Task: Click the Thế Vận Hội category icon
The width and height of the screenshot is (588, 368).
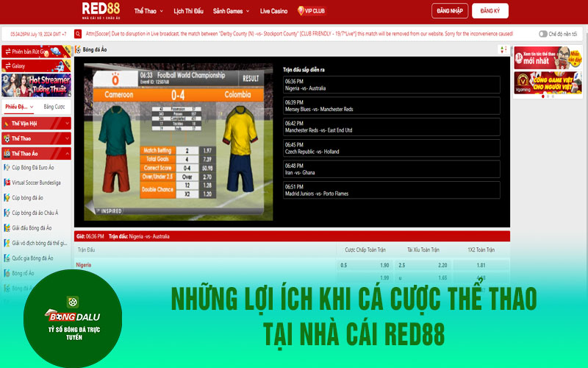Action: click(7, 124)
